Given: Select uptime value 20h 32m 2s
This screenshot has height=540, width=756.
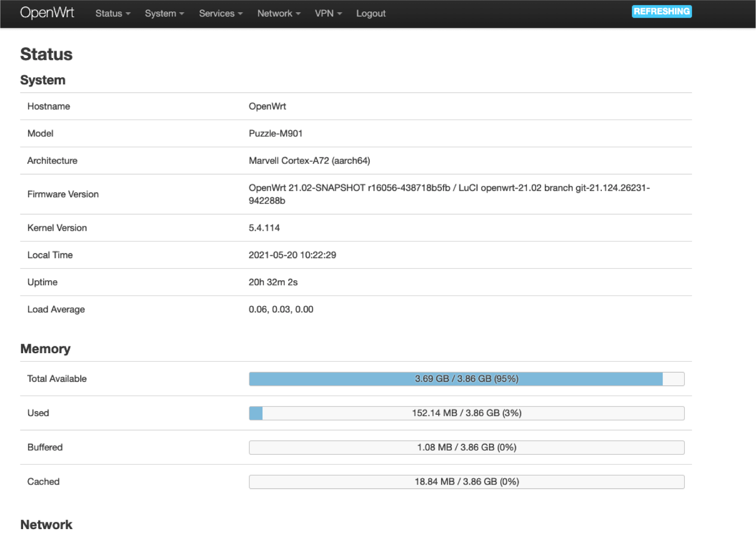Looking at the screenshot, I should [273, 282].
